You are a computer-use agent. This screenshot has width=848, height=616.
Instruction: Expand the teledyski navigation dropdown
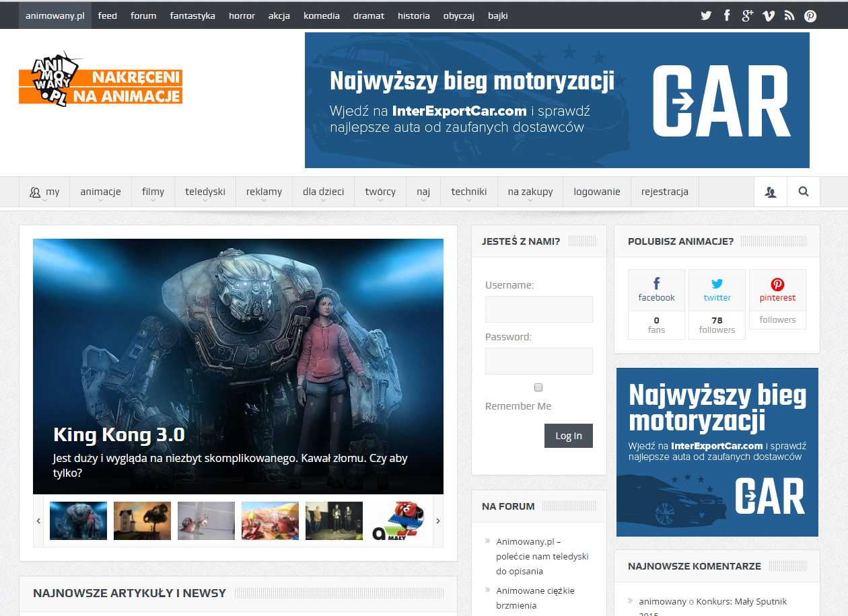tap(205, 192)
